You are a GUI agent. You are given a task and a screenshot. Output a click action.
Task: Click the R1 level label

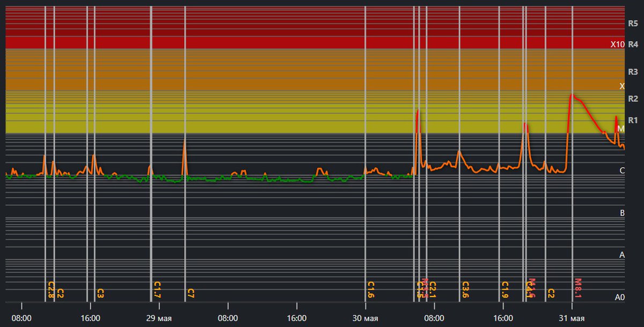click(x=633, y=120)
